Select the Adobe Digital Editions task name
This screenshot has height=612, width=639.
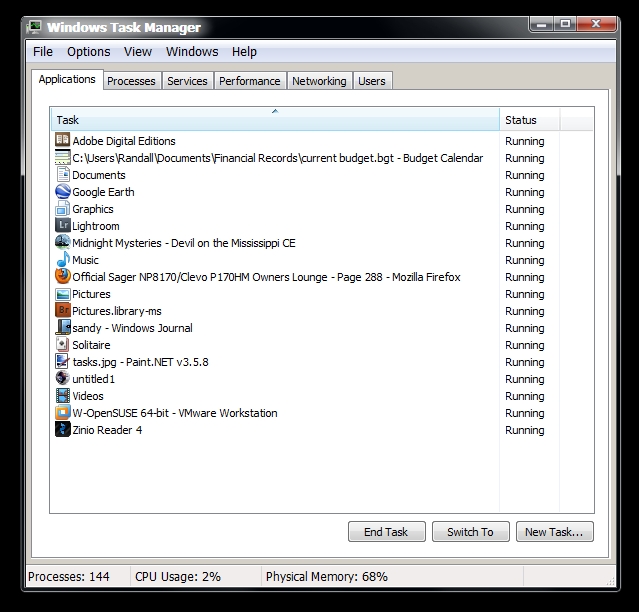[124, 141]
